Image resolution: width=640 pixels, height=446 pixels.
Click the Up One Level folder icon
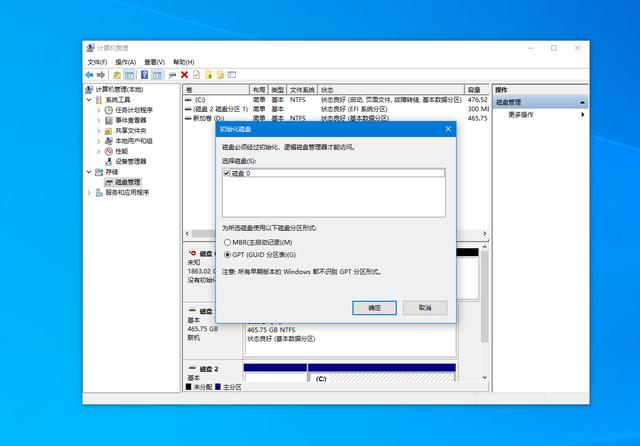[117, 75]
